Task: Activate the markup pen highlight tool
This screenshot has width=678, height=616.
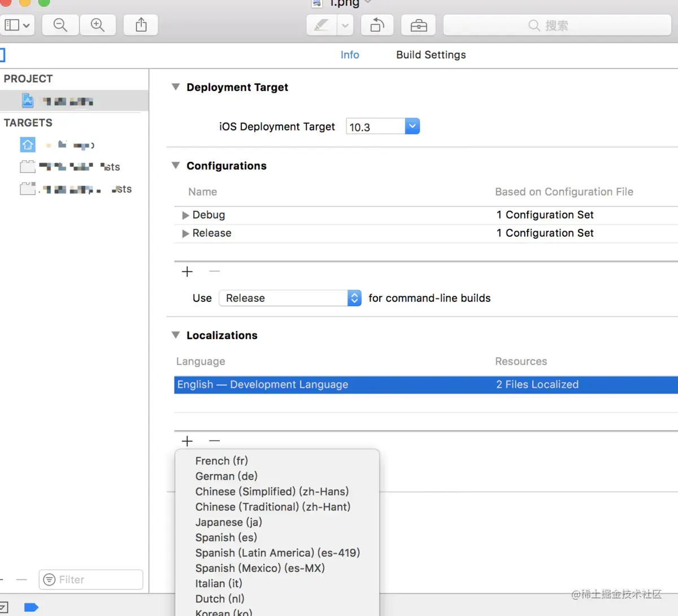Action: [321, 25]
